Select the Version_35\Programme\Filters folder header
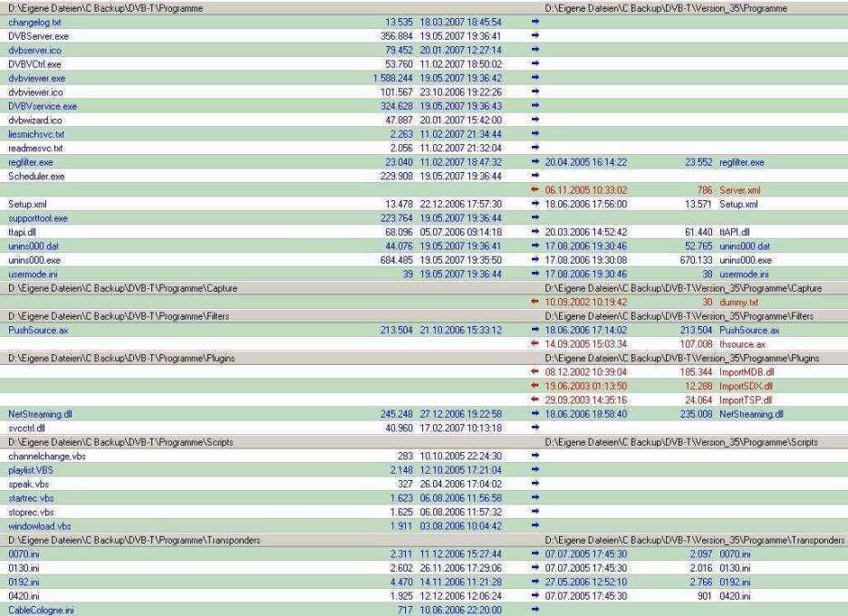This screenshot has width=848, height=616. (680, 316)
